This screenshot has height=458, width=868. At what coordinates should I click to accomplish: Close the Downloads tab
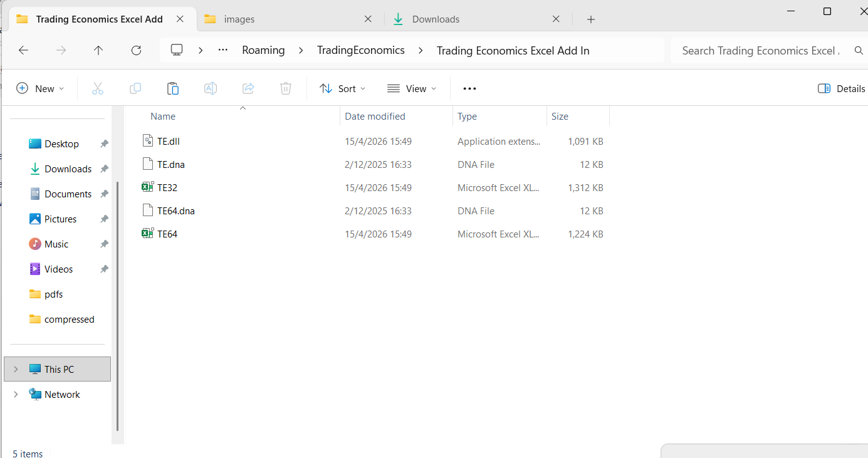[x=556, y=19]
